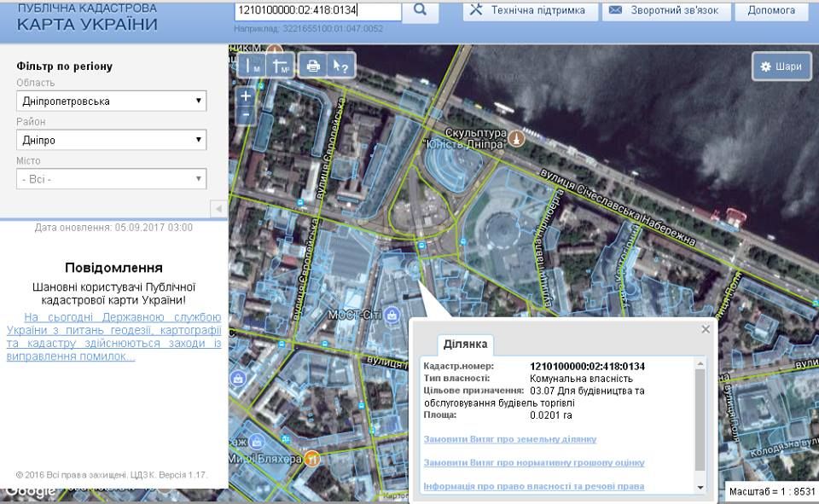Screen dimensions: 819x504
Task: Select the area measurement tool
Action: click(281, 66)
